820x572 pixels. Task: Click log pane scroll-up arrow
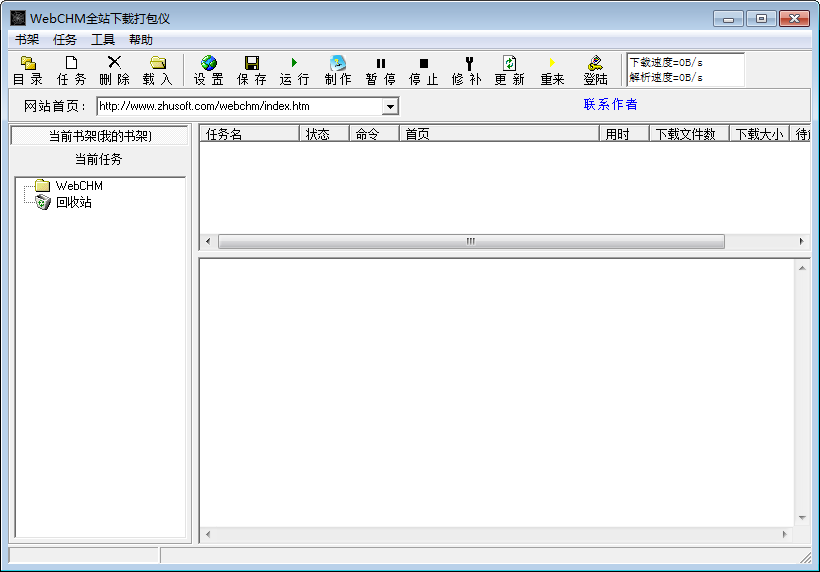[802, 268]
